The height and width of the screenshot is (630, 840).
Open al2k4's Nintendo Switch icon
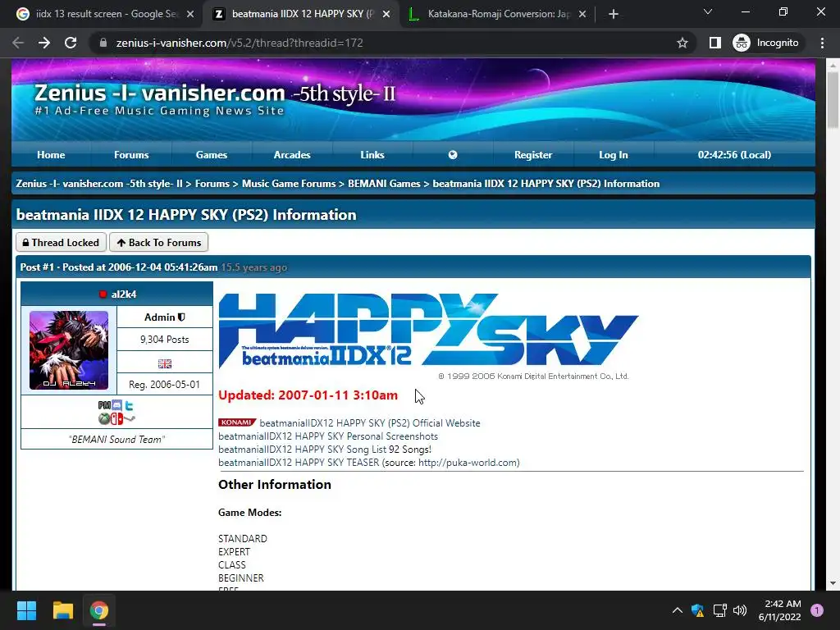[116, 418]
